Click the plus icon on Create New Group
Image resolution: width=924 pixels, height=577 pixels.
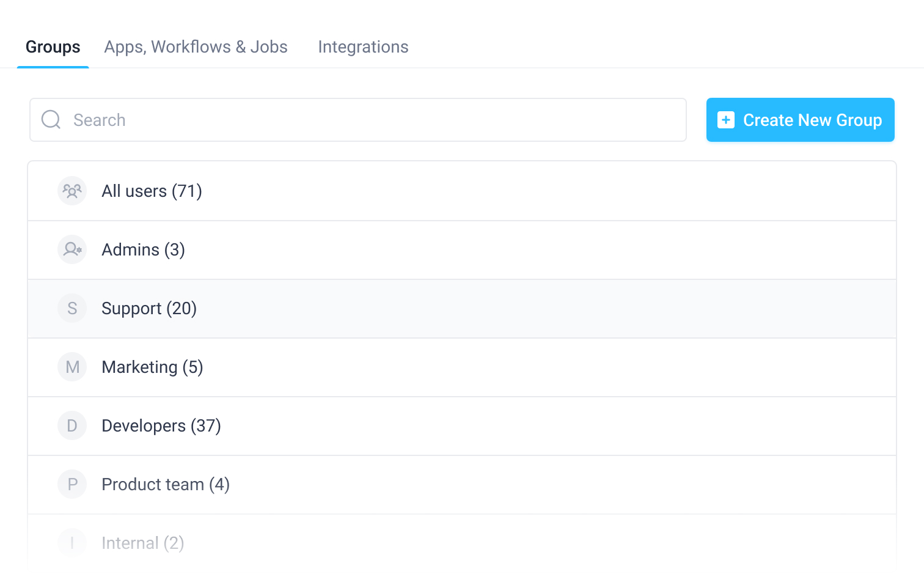point(725,120)
